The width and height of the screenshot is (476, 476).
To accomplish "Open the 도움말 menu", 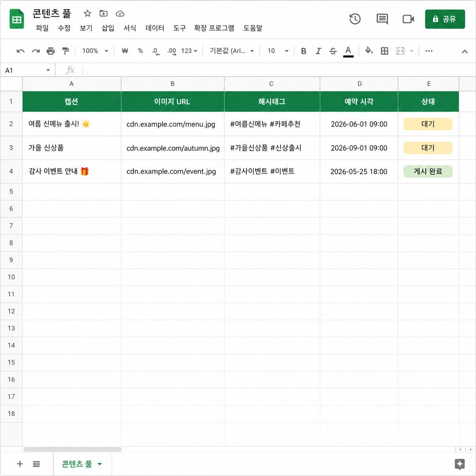I will (x=253, y=28).
